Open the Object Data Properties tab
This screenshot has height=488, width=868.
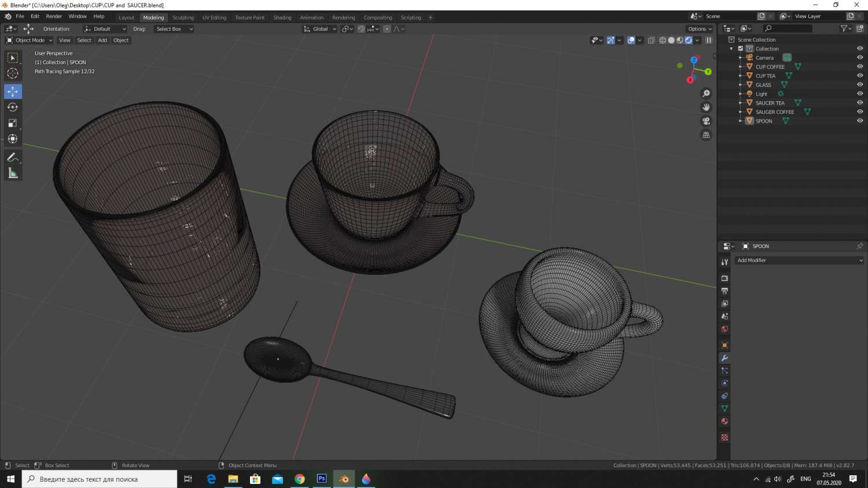724,408
